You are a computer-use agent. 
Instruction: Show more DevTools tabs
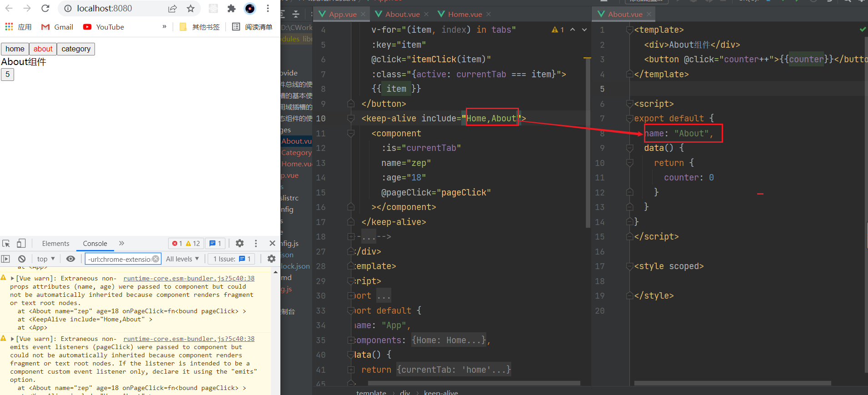pos(121,243)
